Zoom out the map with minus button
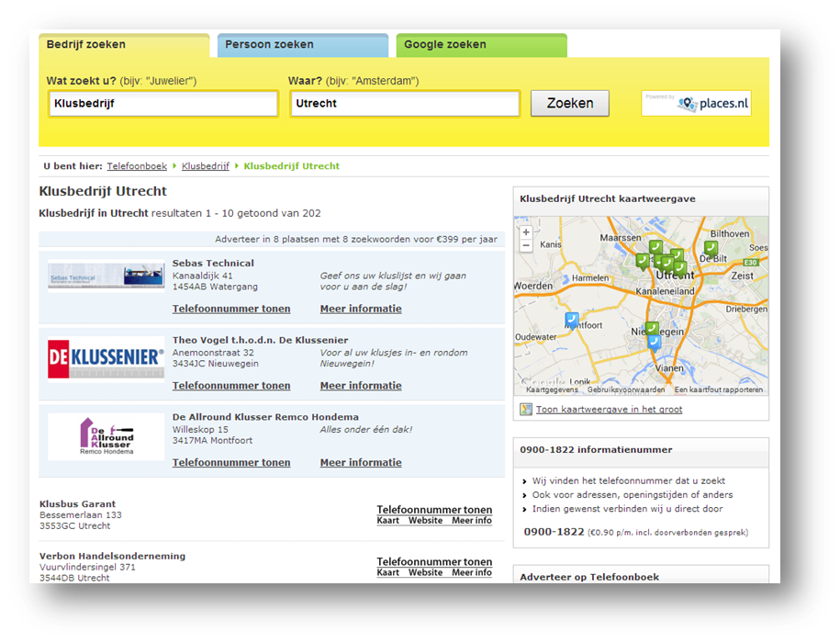The width and height of the screenshot is (840, 643). [x=526, y=245]
